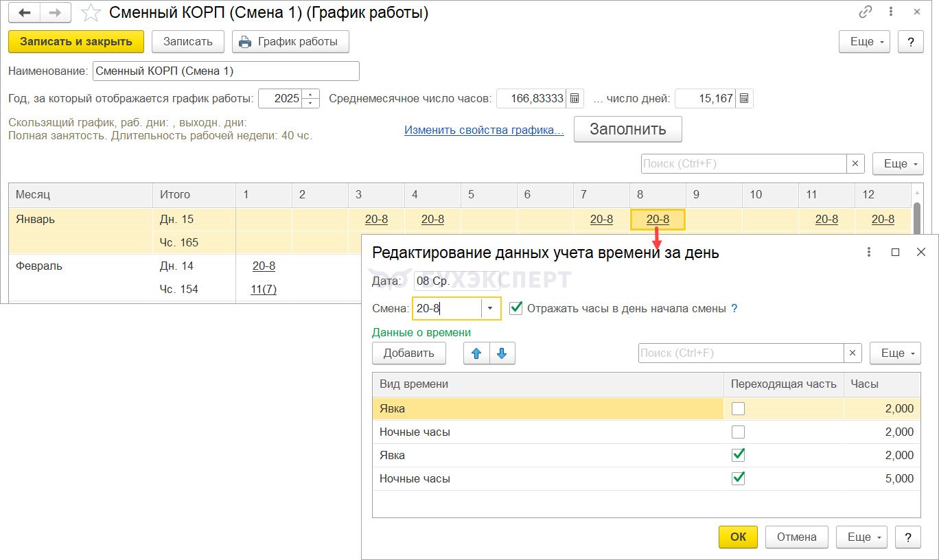Uncheck carry-over box for second Явка row

coord(739,456)
